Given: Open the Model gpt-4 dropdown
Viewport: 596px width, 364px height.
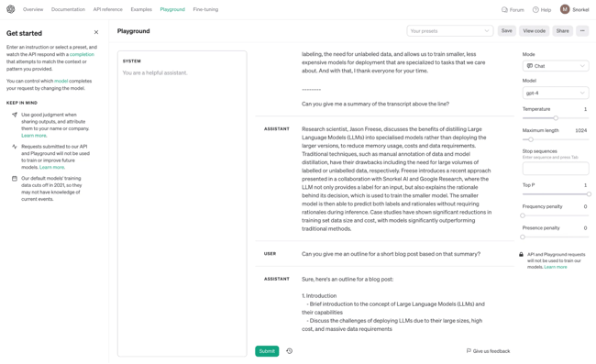Looking at the screenshot, I should pos(556,93).
